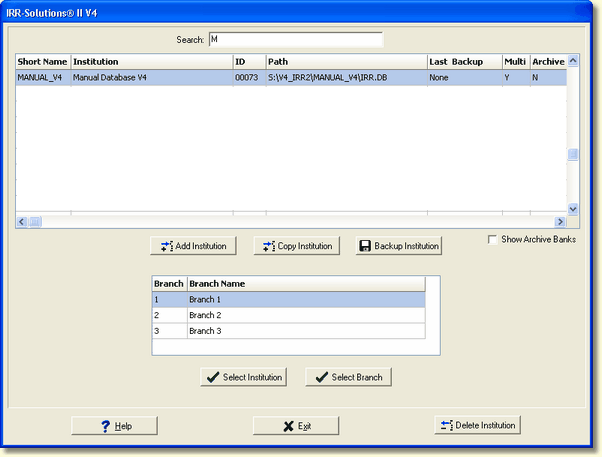Image resolution: width=602 pixels, height=457 pixels.
Task: Enable the Show Archive Banks checkbox
Action: [492, 240]
